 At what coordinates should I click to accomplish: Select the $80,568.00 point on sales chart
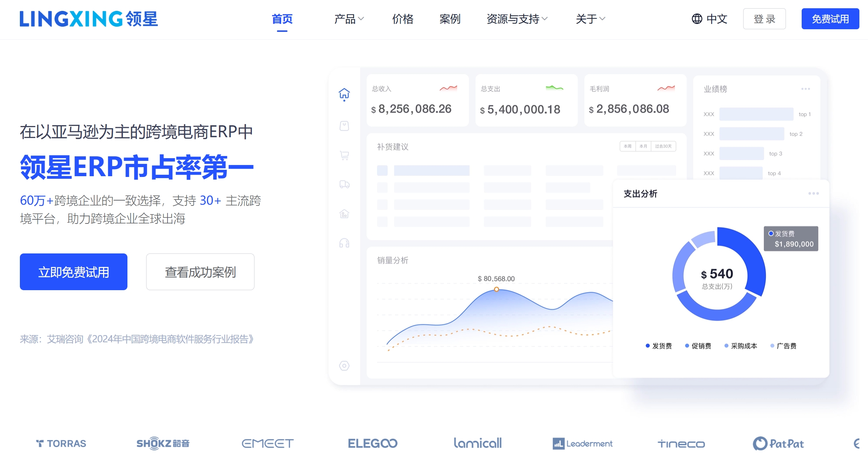click(497, 289)
